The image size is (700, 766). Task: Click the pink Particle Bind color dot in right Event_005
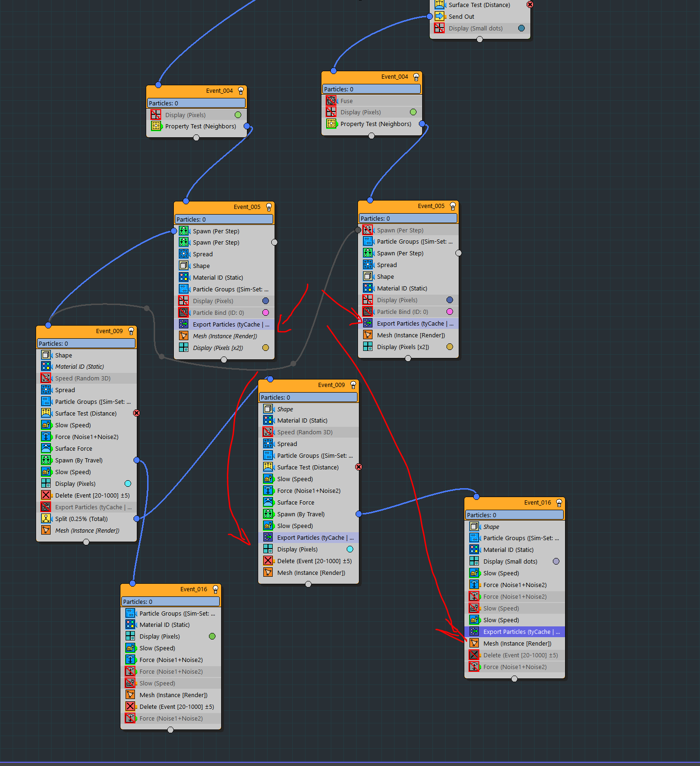point(450,312)
